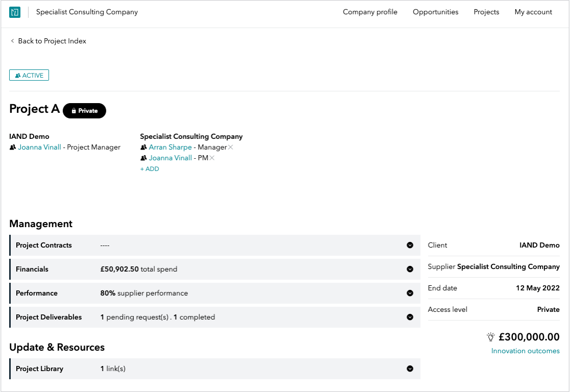Click £50,902.50 total spend value
570x392 pixels.
coord(139,269)
